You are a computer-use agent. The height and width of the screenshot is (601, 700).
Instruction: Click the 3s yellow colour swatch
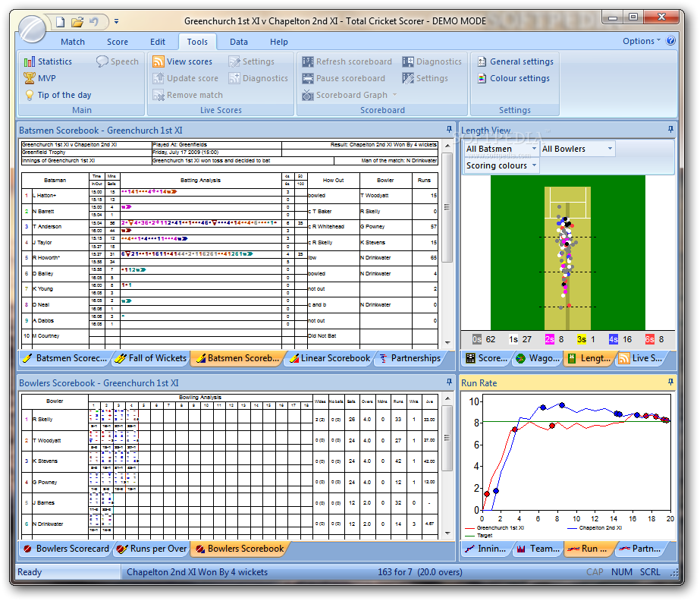pos(581,340)
